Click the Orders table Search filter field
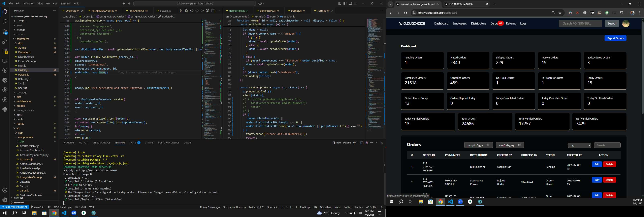Viewport: 644px width, 217px height. click(x=607, y=145)
